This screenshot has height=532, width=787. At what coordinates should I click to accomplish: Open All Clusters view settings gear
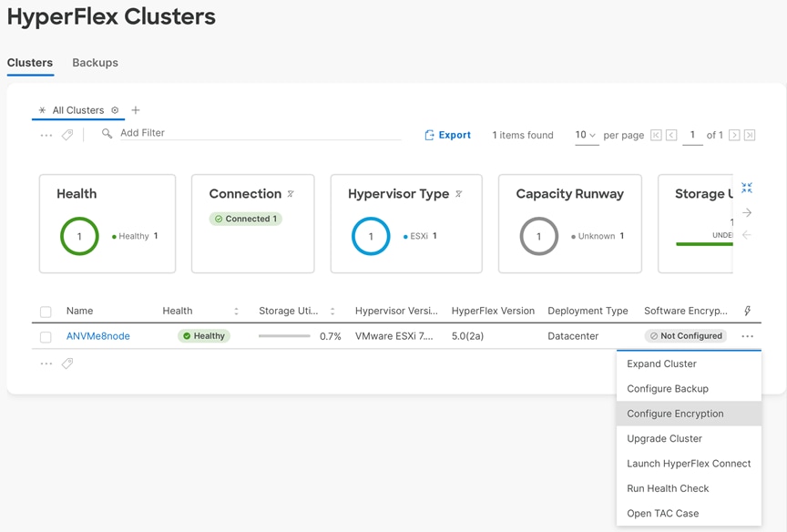tap(115, 110)
